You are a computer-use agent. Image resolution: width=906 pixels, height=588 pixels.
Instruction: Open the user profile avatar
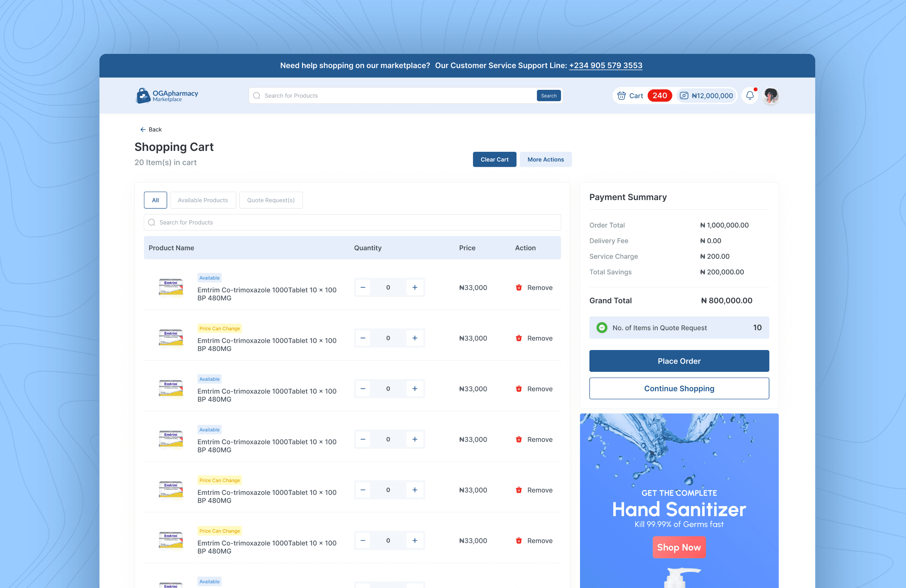[771, 96]
